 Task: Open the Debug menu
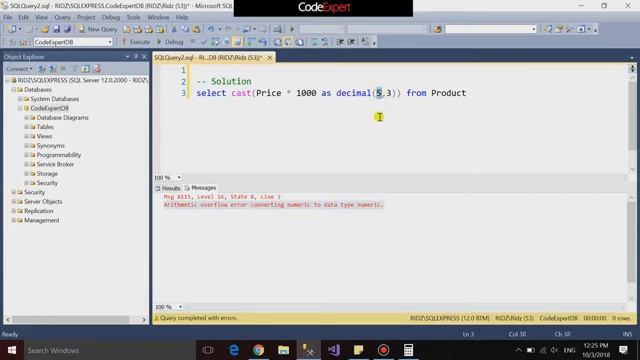click(111, 18)
